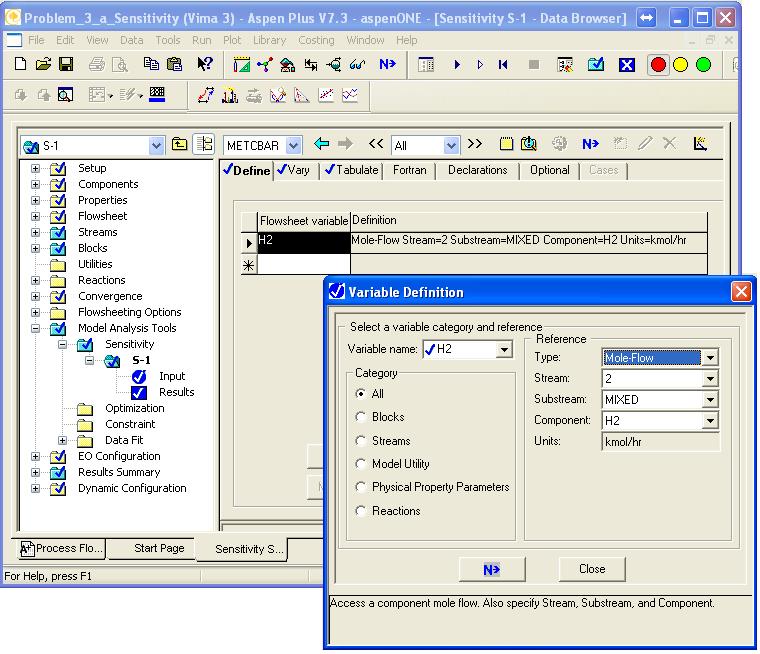The image size is (760, 654).
Task: Select the Blocks category radio button
Action: pyautogui.click(x=360, y=417)
